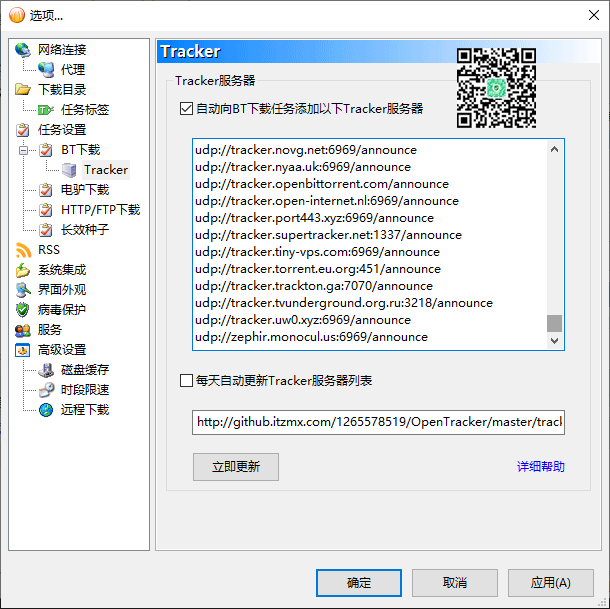Click the 高级设置 window icon

click(x=23, y=350)
